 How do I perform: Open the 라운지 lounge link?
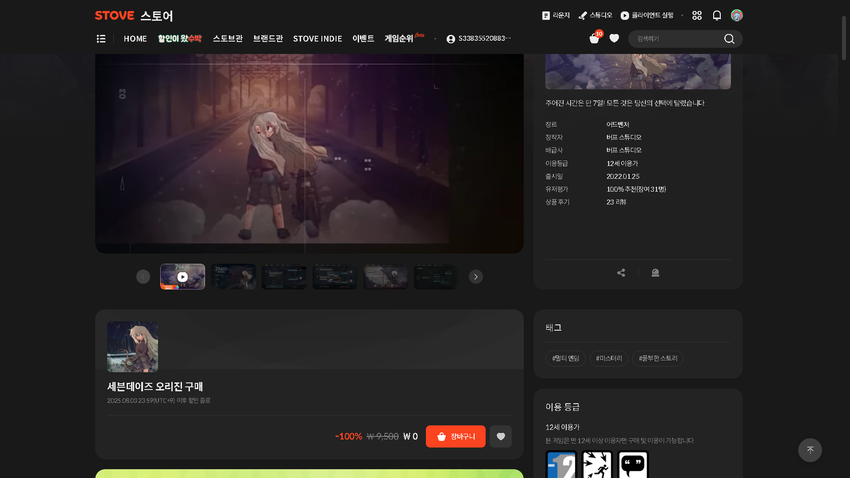pyautogui.click(x=556, y=16)
